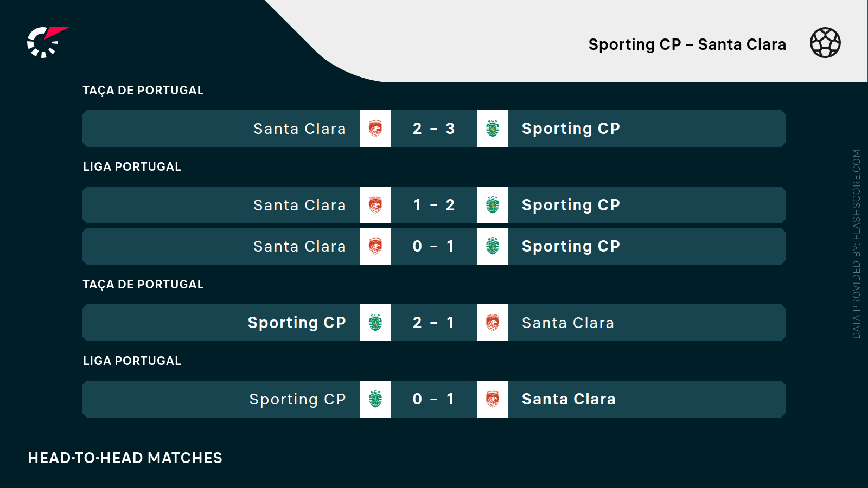This screenshot has width=868, height=488.
Task: Click the "Sporting CP – Santa Clara" title
Action: [x=687, y=44]
